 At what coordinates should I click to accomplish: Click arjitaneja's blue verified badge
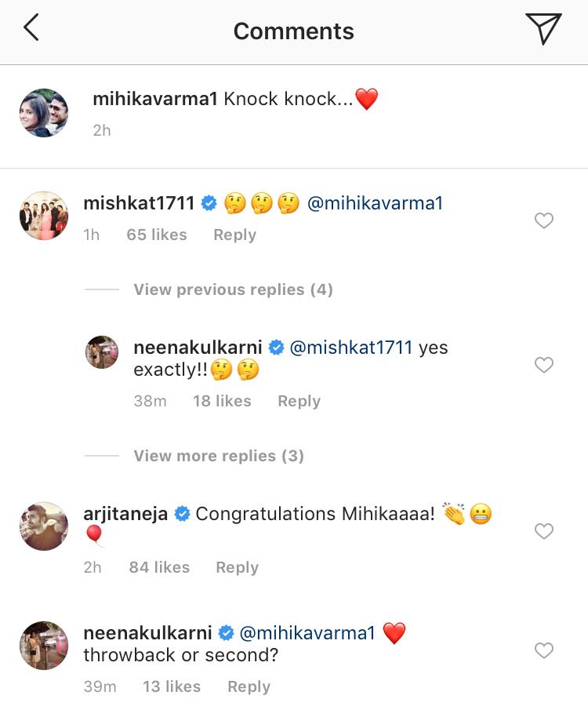182,513
